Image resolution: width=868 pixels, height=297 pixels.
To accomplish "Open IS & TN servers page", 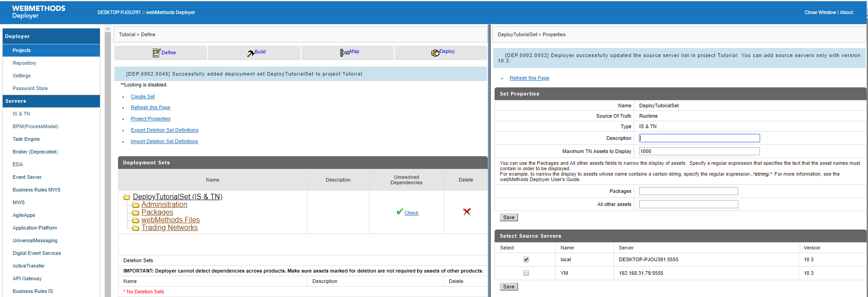I will tap(21, 114).
